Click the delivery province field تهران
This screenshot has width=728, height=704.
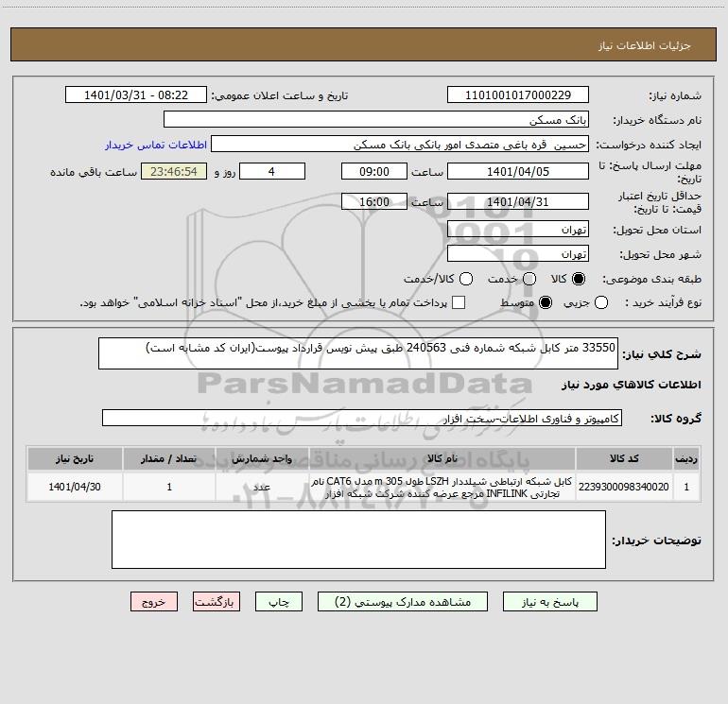(518, 230)
